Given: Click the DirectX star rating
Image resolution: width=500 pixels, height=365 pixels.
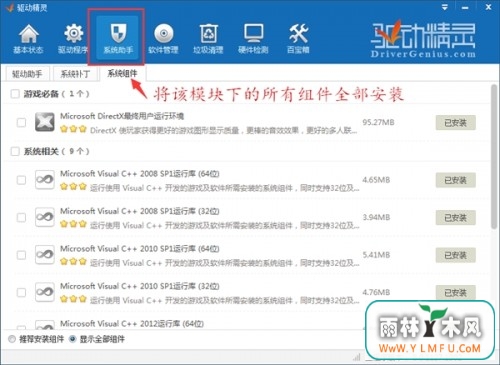Looking at the screenshot, I should [x=73, y=129].
